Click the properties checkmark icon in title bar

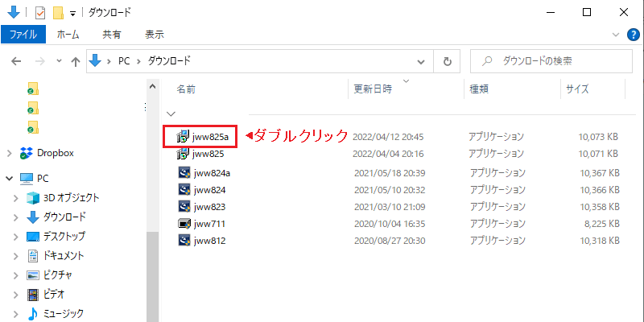(41, 13)
